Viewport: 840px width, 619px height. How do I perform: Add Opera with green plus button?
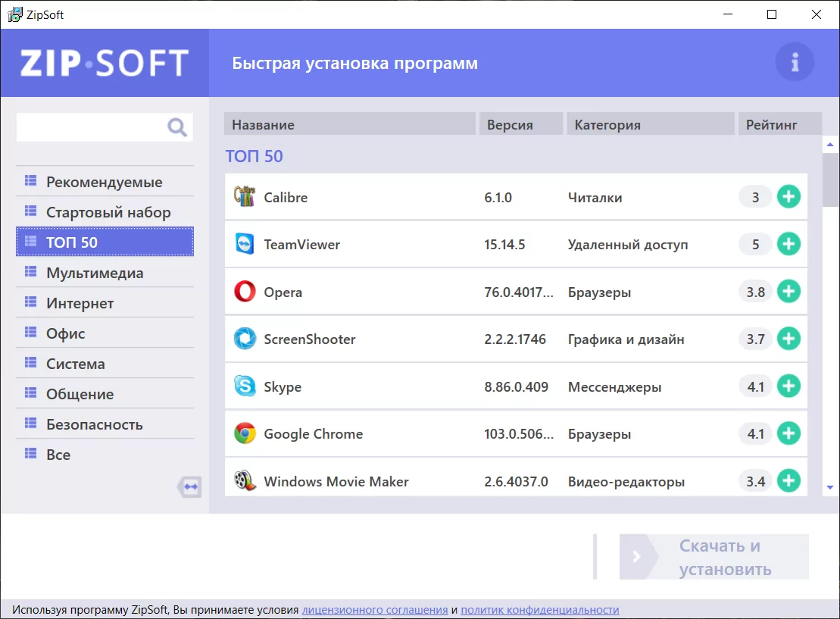tap(788, 291)
